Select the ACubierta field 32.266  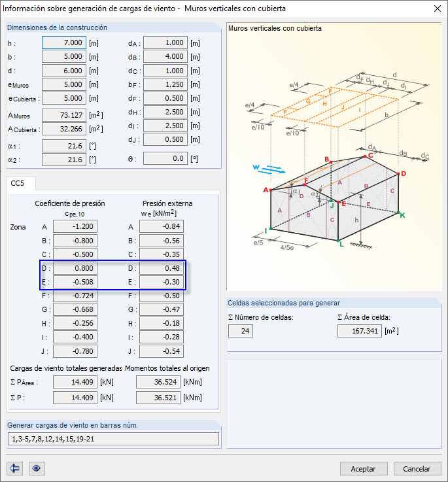(x=64, y=129)
